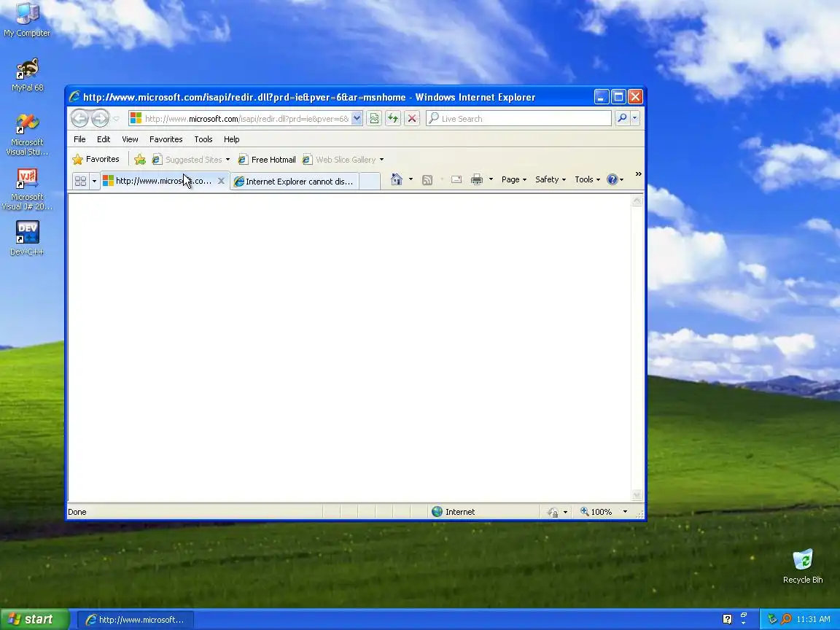Image resolution: width=840 pixels, height=630 pixels.
Task: Click the magnifier Search button
Action: click(x=622, y=118)
